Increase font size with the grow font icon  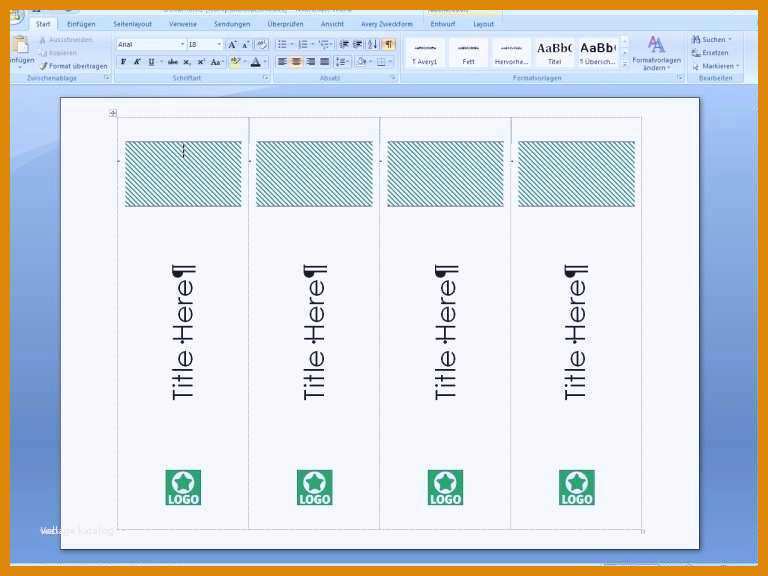[x=232, y=45]
